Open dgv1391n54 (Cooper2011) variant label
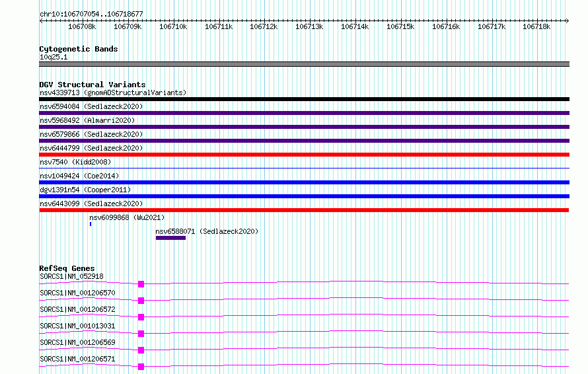The image size is (588, 374). (x=85, y=190)
